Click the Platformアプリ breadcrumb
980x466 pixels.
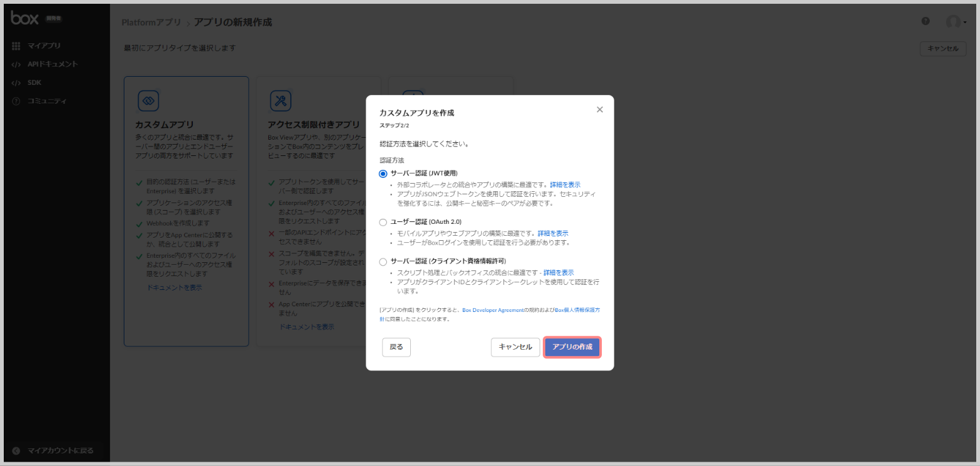point(151,23)
